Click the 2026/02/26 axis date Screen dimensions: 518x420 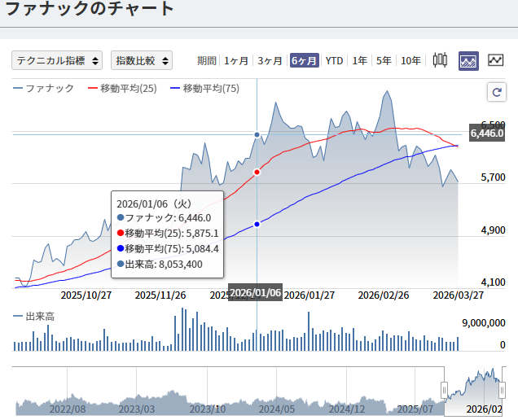pos(384,295)
